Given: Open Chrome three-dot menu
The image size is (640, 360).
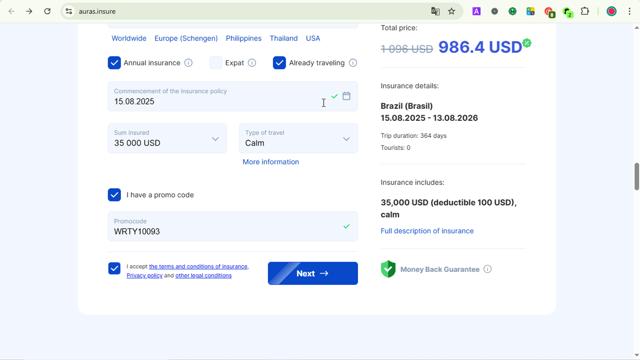Looking at the screenshot, I should [629, 11].
